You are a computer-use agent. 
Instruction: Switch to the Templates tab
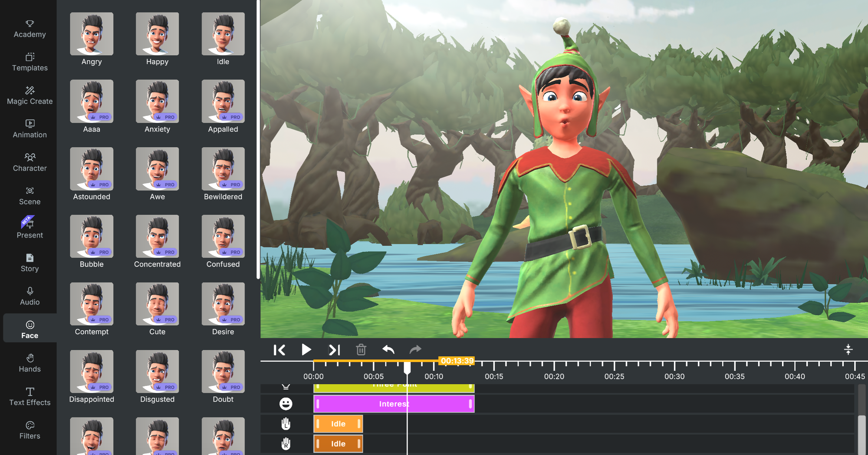point(30,62)
